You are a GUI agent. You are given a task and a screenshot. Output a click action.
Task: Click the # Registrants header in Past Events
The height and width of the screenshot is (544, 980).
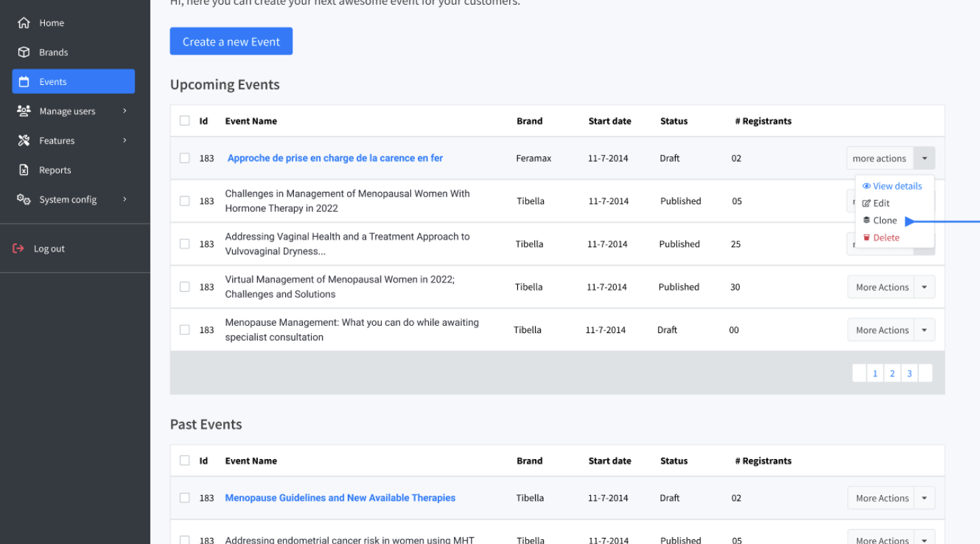pos(763,460)
